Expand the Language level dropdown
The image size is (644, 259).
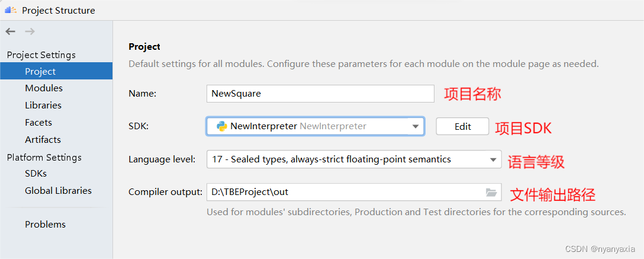(493, 159)
